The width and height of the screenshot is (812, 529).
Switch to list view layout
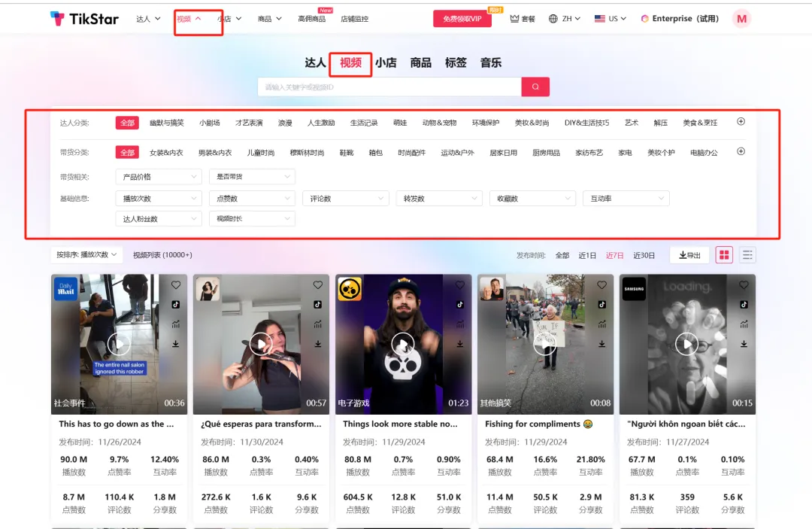point(747,255)
